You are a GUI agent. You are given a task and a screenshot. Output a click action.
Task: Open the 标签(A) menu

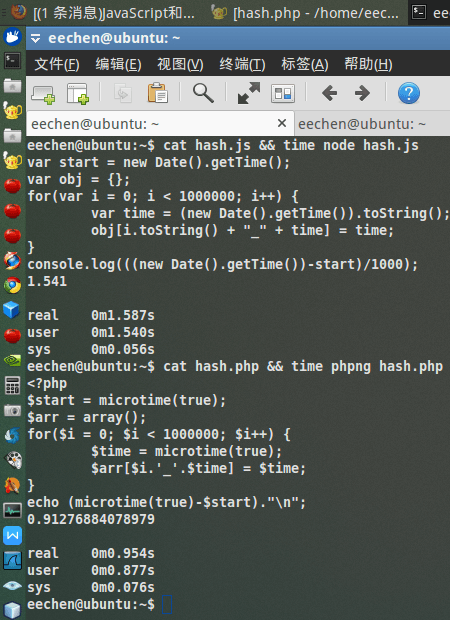pyautogui.click(x=304, y=64)
